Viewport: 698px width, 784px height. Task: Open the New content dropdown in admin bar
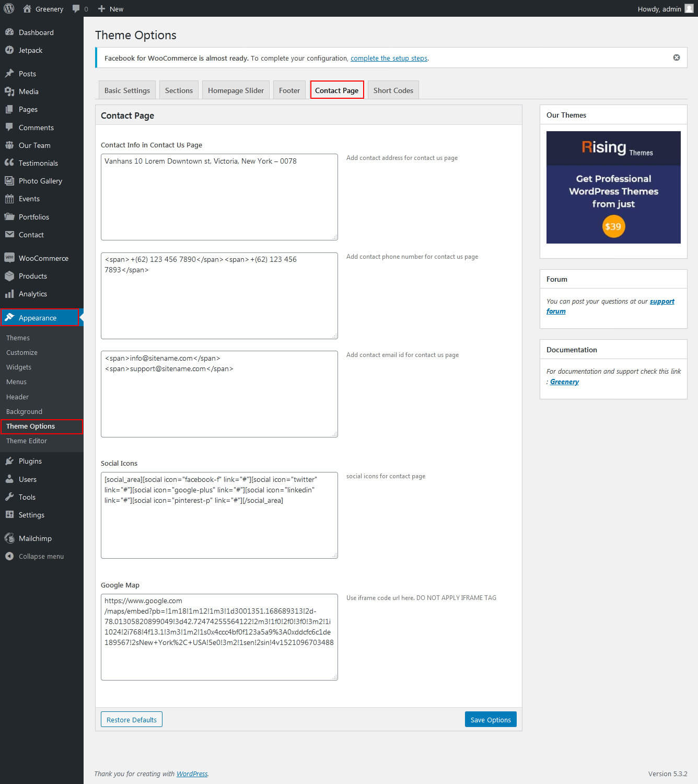111,9
